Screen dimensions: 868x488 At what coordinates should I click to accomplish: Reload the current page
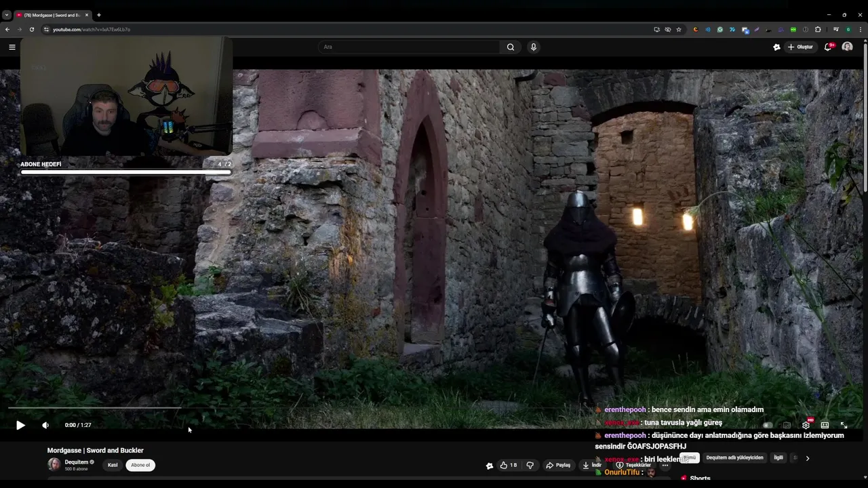click(32, 29)
